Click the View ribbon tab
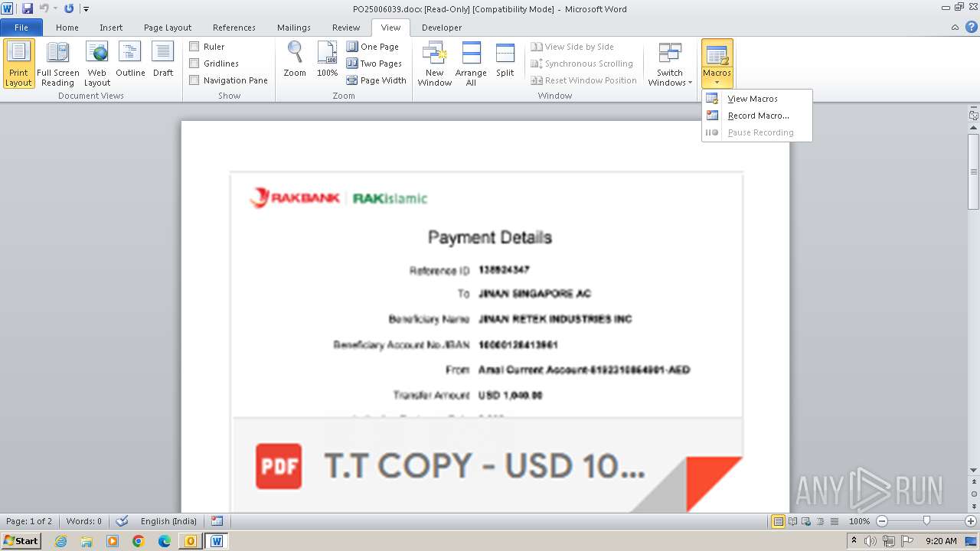 click(390, 28)
